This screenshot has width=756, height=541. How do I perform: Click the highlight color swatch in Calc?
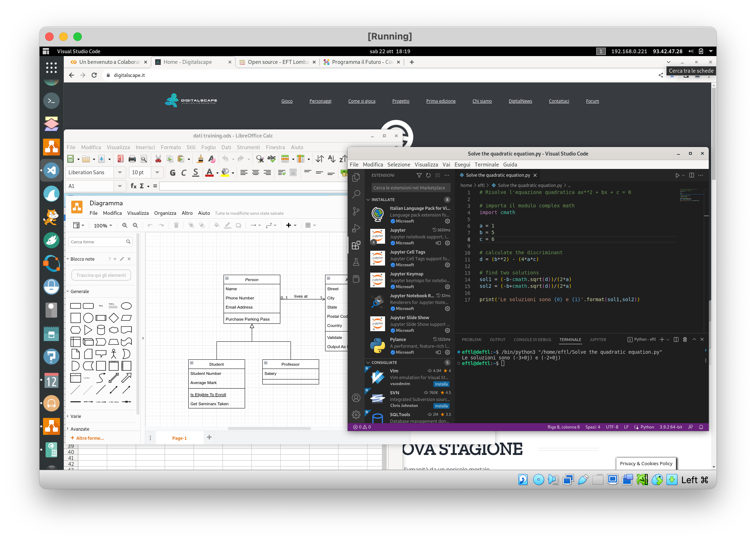[x=225, y=172]
